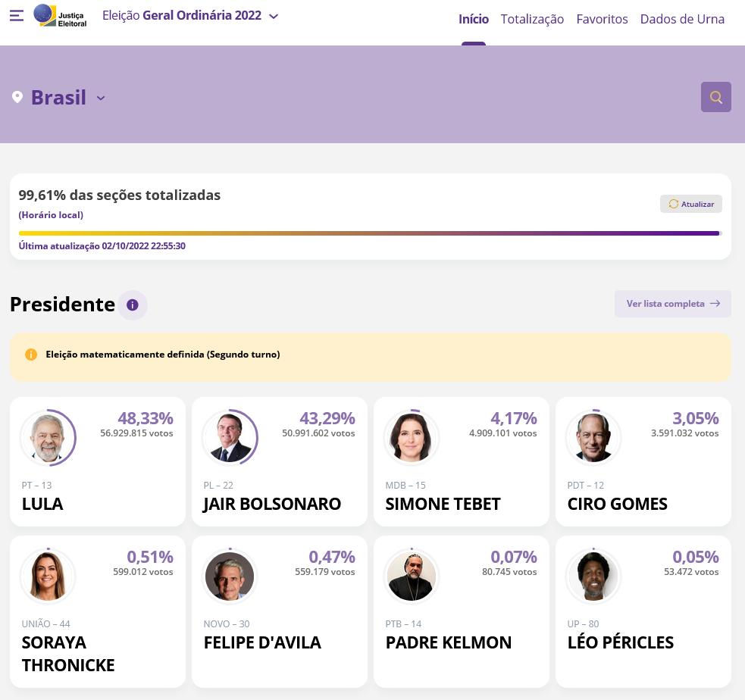Click the PDT – 12 party label

[x=585, y=486]
